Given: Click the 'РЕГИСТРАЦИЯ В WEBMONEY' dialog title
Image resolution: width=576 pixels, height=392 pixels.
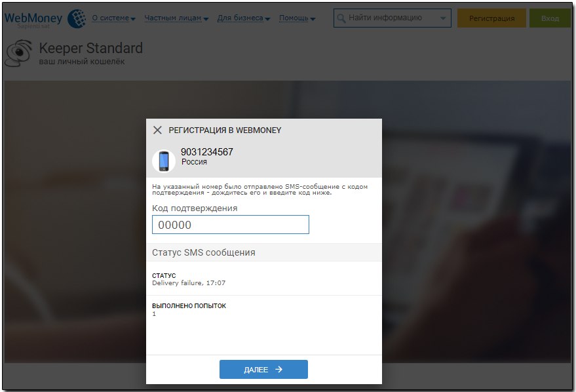Looking at the screenshot, I should point(225,130).
